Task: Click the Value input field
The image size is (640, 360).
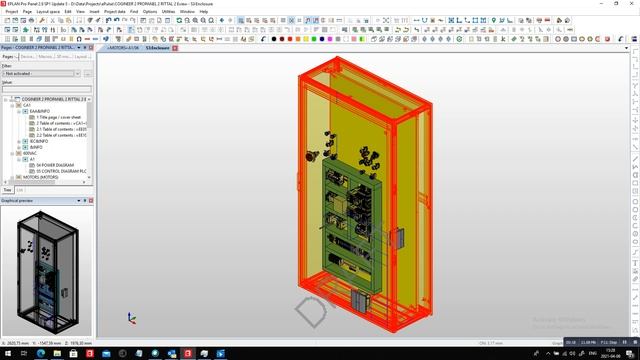Action: [x=47, y=89]
